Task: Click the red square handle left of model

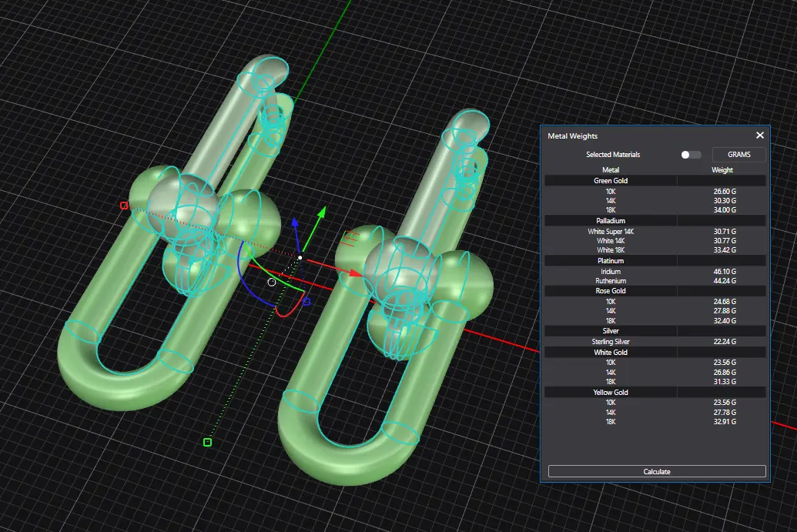Action: (124, 206)
